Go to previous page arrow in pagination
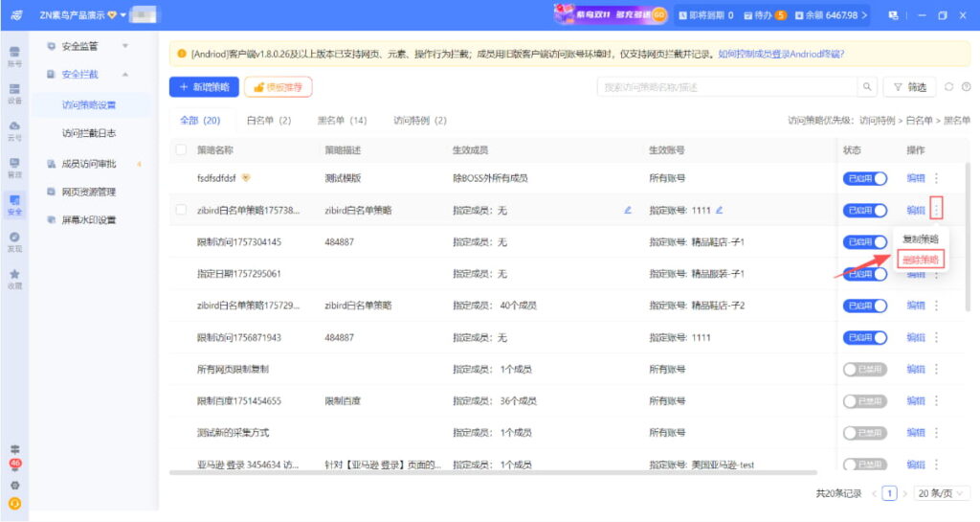 [875, 493]
